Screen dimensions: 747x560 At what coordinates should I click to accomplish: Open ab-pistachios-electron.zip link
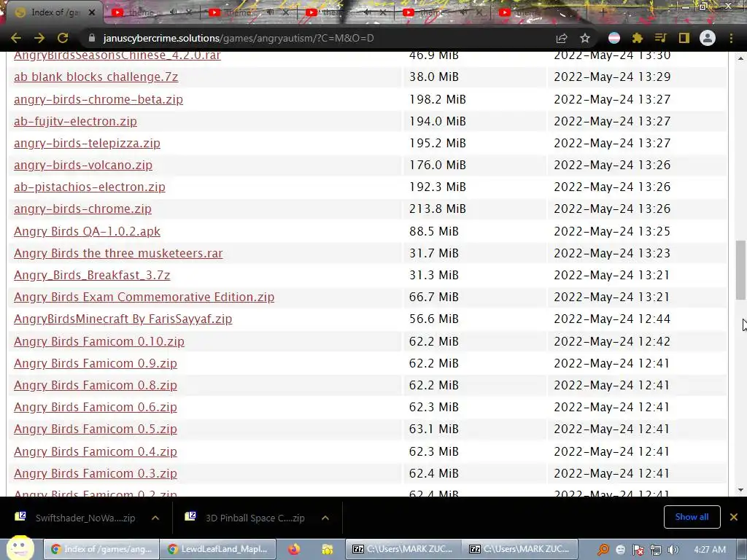pos(90,187)
